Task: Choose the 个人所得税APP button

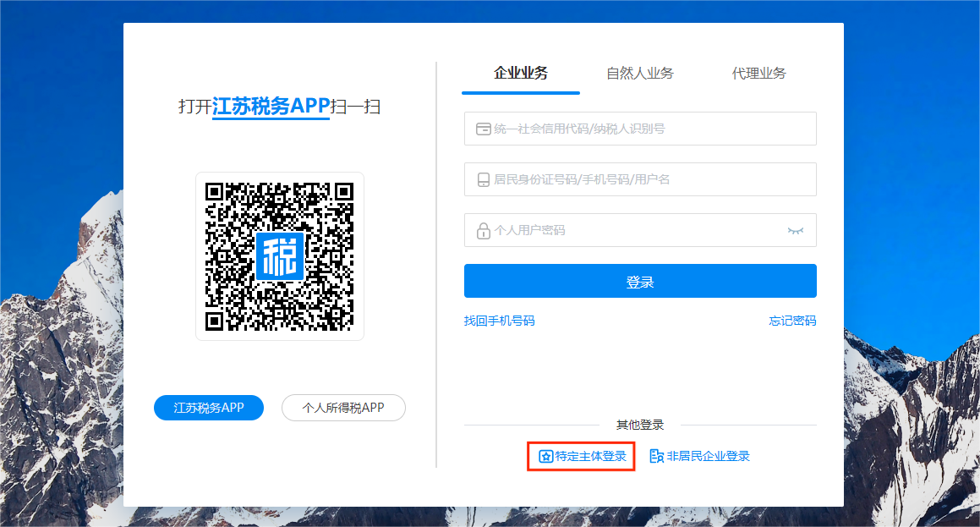Action: [343, 408]
